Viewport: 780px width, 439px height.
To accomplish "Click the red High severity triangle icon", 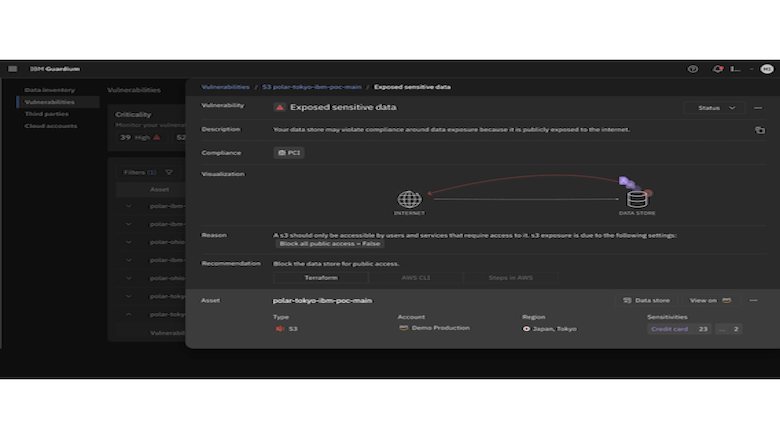I will point(157,137).
